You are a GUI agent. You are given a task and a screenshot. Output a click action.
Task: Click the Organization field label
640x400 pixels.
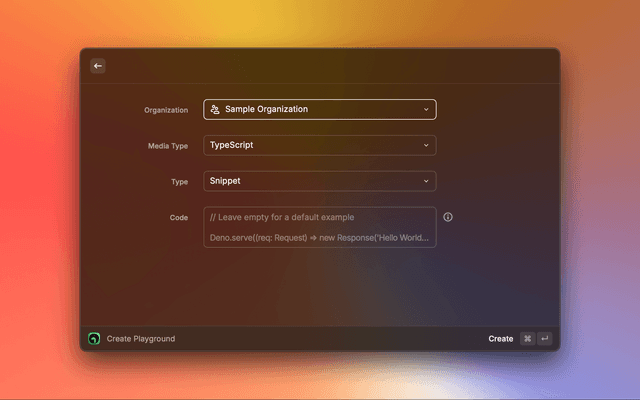point(166,110)
